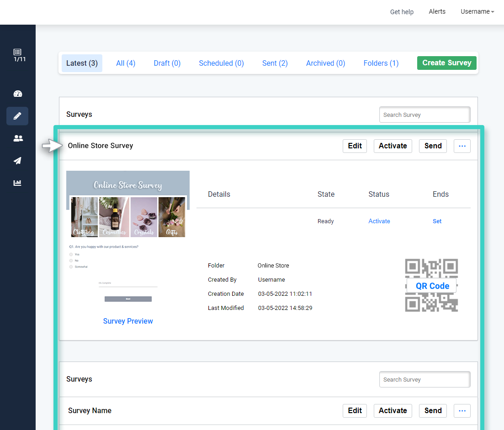Image resolution: width=504 pixels, height=430 pixels.
Task: Select creation date 03-05-2022 11:02:11
Action: [x=285, y=294]
